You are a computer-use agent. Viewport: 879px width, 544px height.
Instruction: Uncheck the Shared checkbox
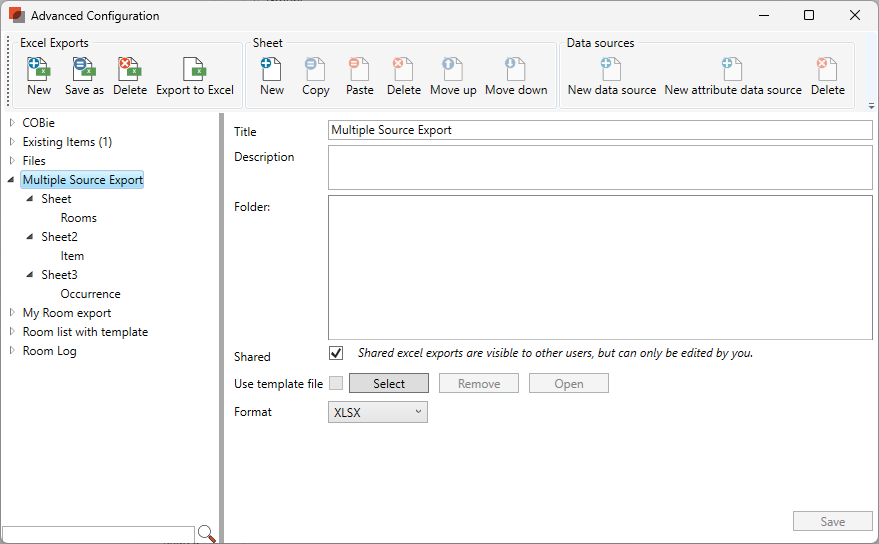pos(336,353)
